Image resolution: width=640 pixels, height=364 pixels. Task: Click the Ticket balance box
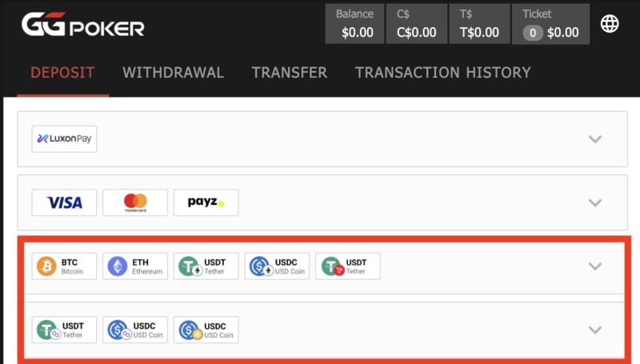550,24
